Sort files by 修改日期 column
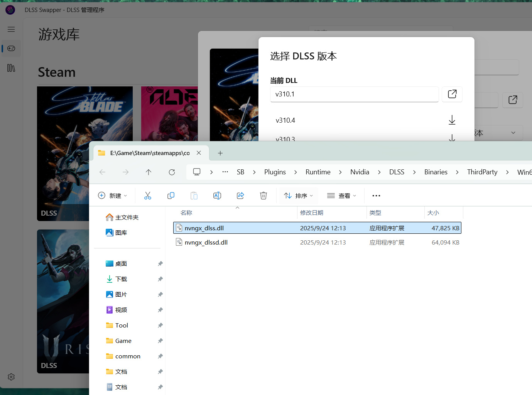Image resolution: width=532 pixels, height=395 pixels. coord(332,213)
